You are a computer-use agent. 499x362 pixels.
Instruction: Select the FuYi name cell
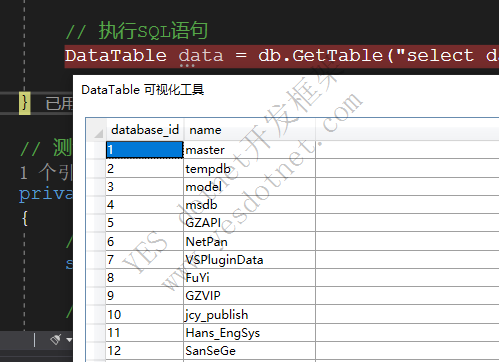249,278
